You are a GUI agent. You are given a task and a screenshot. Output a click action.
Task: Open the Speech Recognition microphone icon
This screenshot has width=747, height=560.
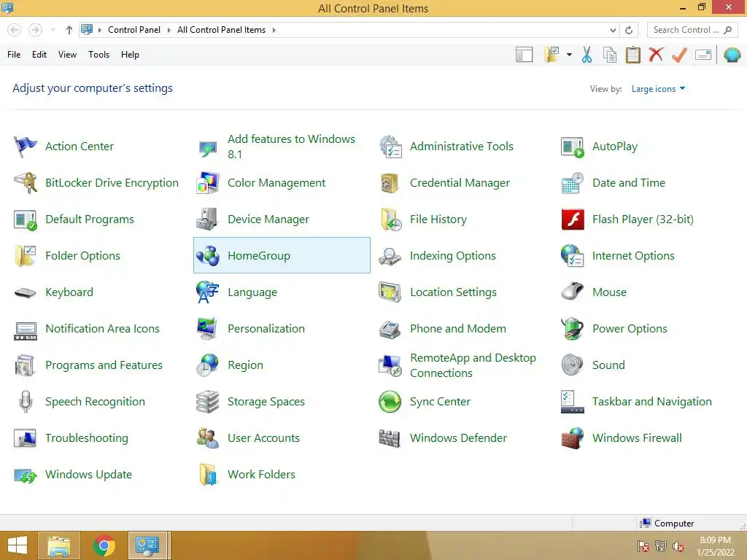tap(26, 402)
